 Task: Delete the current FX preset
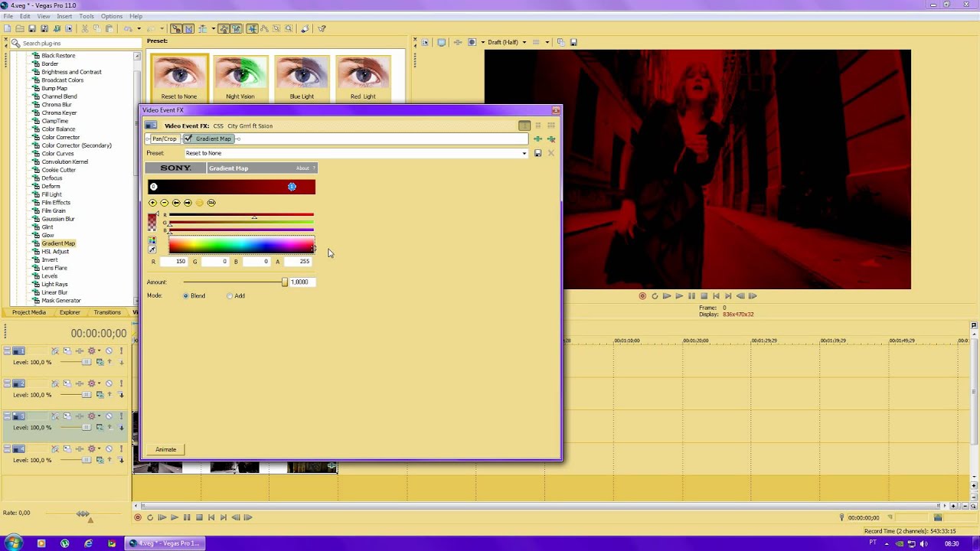pyautogui.click(x=550, y=153)
